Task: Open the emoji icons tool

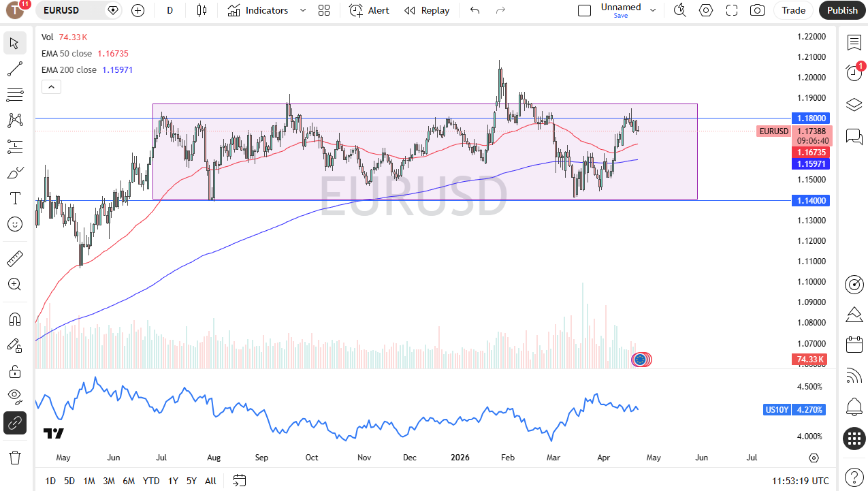Action: [x=15, y=224]
